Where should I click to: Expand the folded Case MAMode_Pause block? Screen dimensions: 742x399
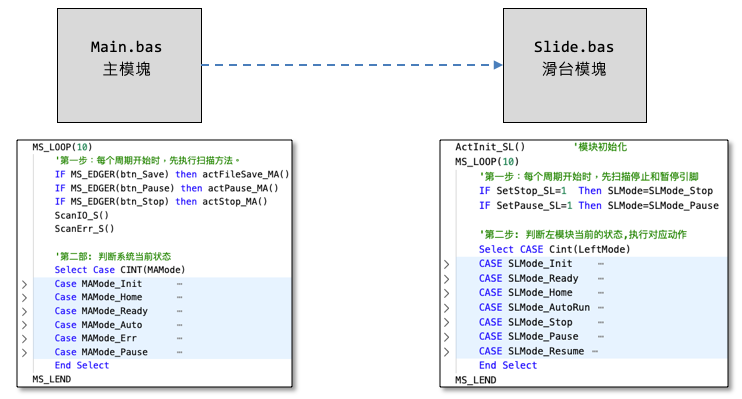point(25,353)
